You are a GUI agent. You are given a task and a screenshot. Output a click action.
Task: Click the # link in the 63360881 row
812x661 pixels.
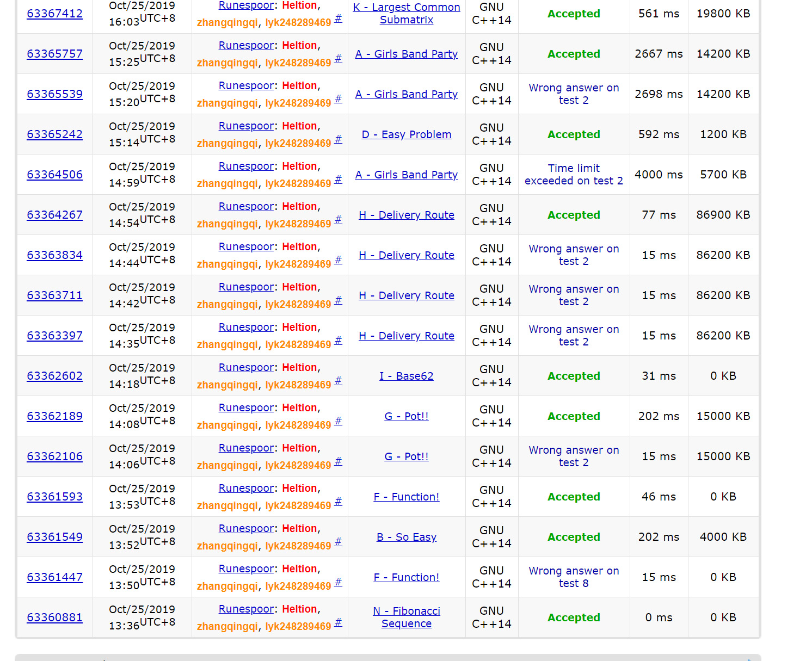[338, 622]
